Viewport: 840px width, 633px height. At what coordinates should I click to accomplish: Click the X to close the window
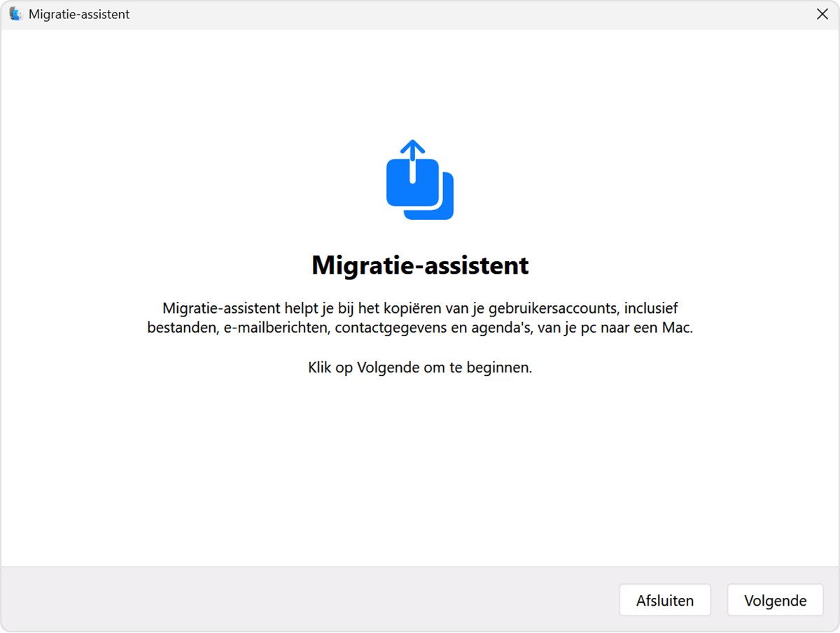click(x=822, y=14)
